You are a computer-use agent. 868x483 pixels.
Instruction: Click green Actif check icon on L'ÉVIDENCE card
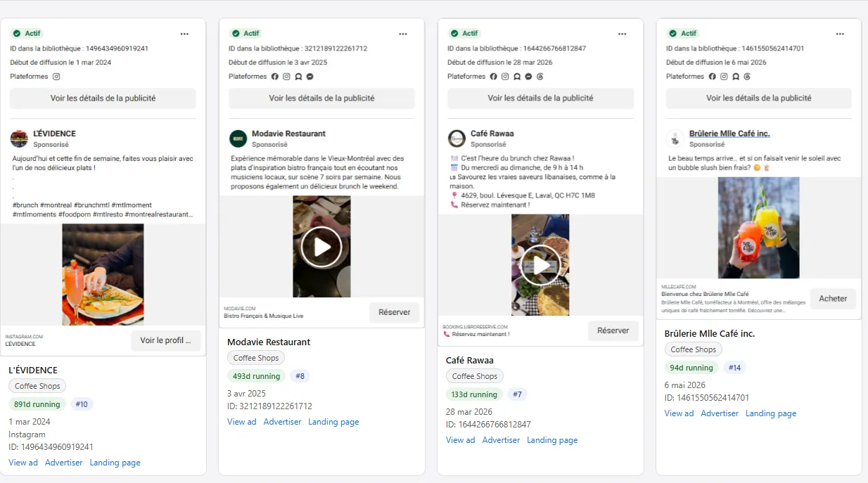[16, 34]
